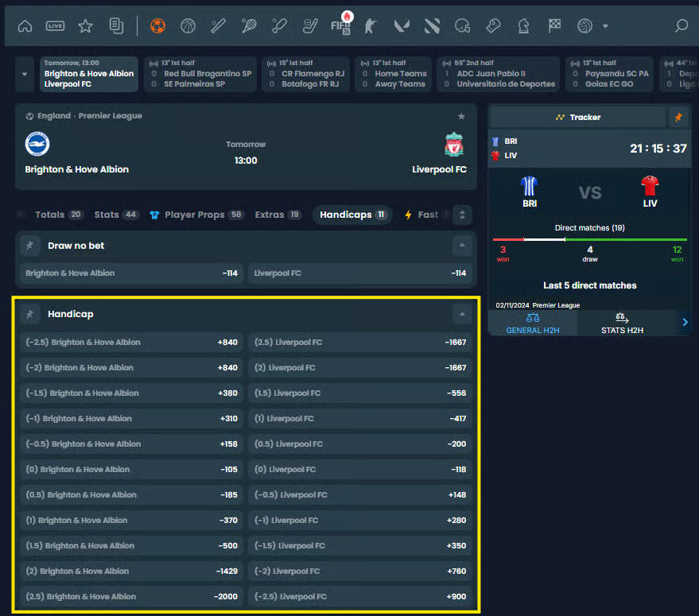Open the CR Flamengo RJ live match card
This screenshot has height=616, width=699.
pos(308,74)
